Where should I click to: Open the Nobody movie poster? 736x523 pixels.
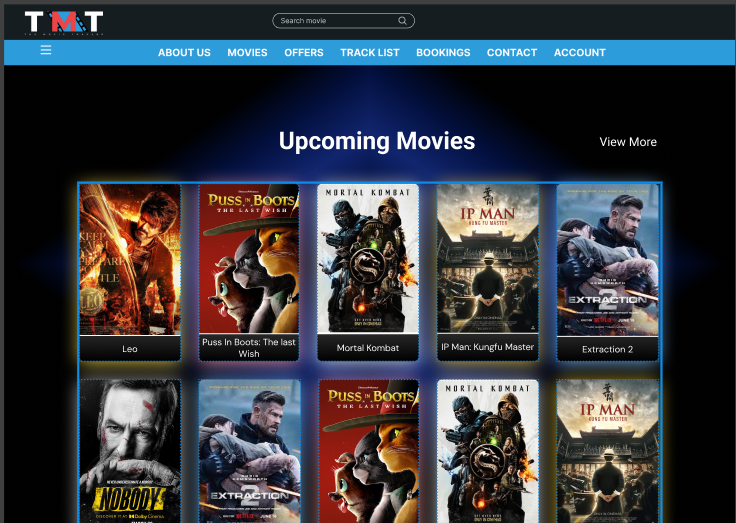[130, 451]
